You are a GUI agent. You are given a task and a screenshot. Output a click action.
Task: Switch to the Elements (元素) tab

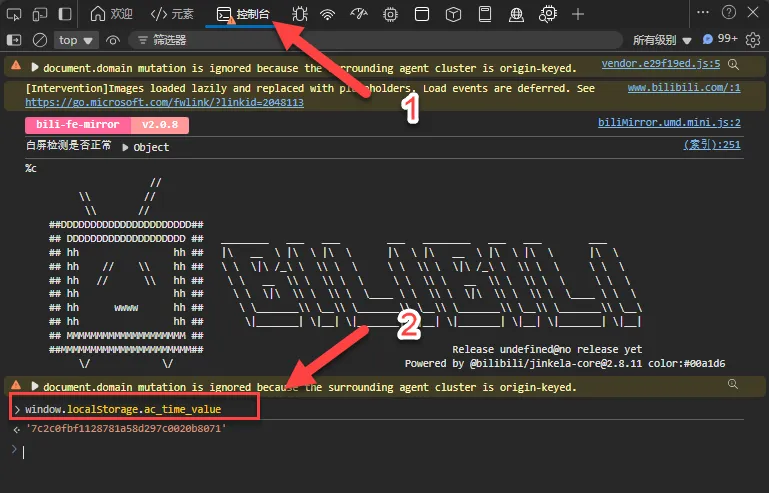coord(172,14)
